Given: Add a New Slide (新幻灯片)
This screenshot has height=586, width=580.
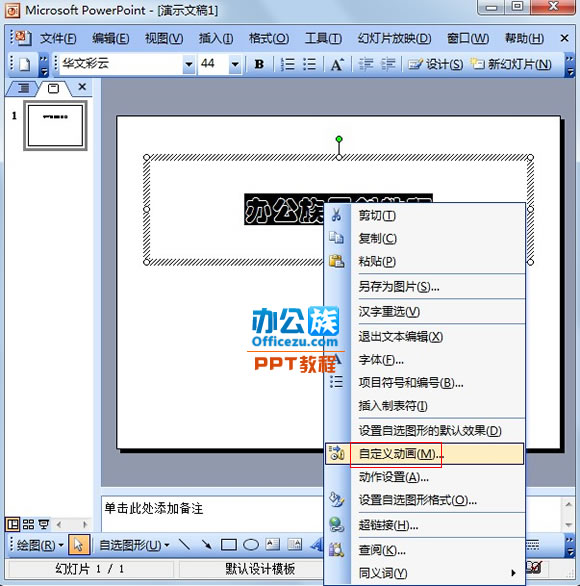Looking at the screenshot, I should click(x=510, y=65).
